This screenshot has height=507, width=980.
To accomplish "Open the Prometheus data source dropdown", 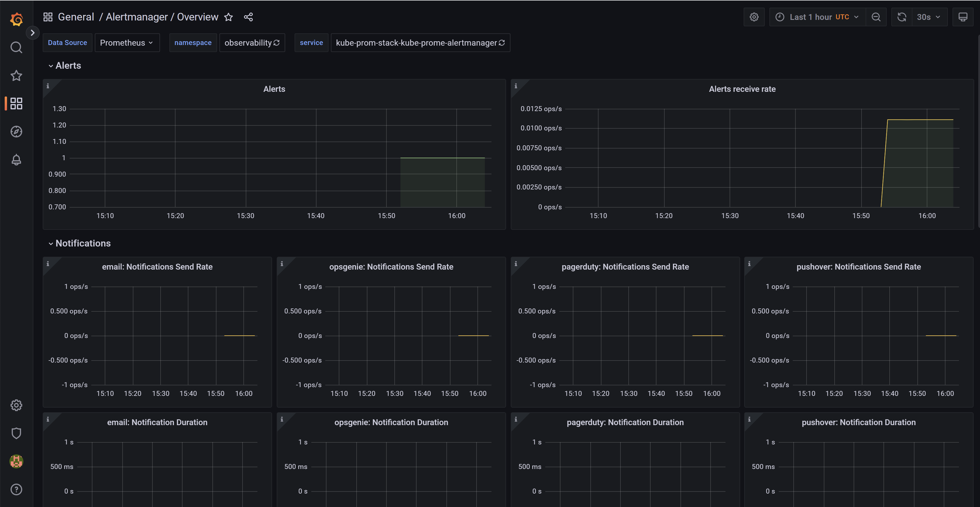I will pos(127,43).
